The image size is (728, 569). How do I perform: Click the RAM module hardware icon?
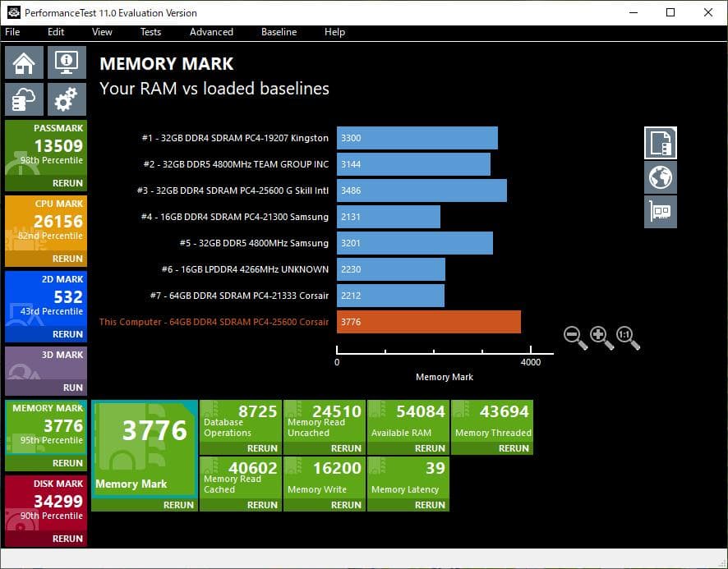click(661, 212)
